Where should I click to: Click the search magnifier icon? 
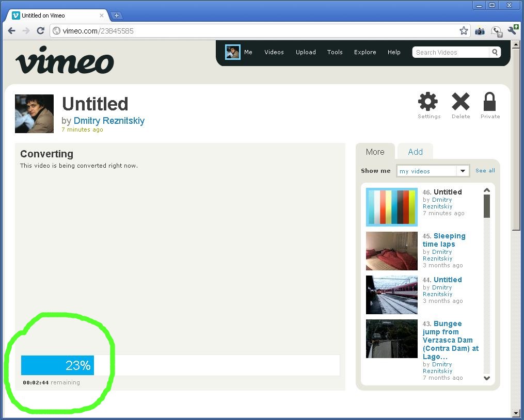click(495, 52)
